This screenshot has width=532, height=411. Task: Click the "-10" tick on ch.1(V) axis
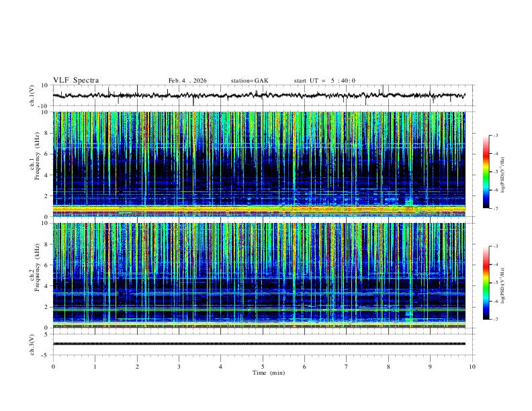click(44, 106)
